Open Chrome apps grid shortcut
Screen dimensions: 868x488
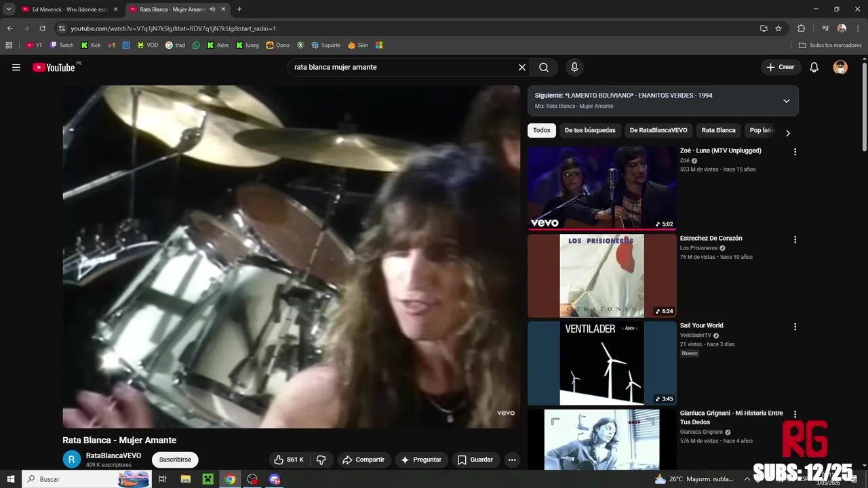pyautogui.click(x=9, y=45)
